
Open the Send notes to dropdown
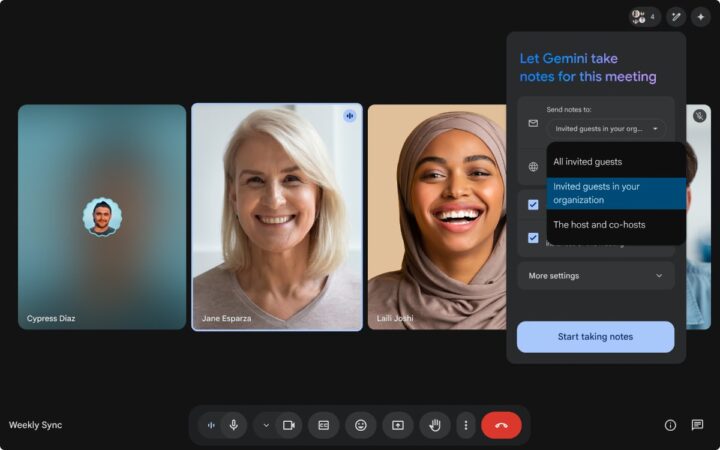point(606,129)
